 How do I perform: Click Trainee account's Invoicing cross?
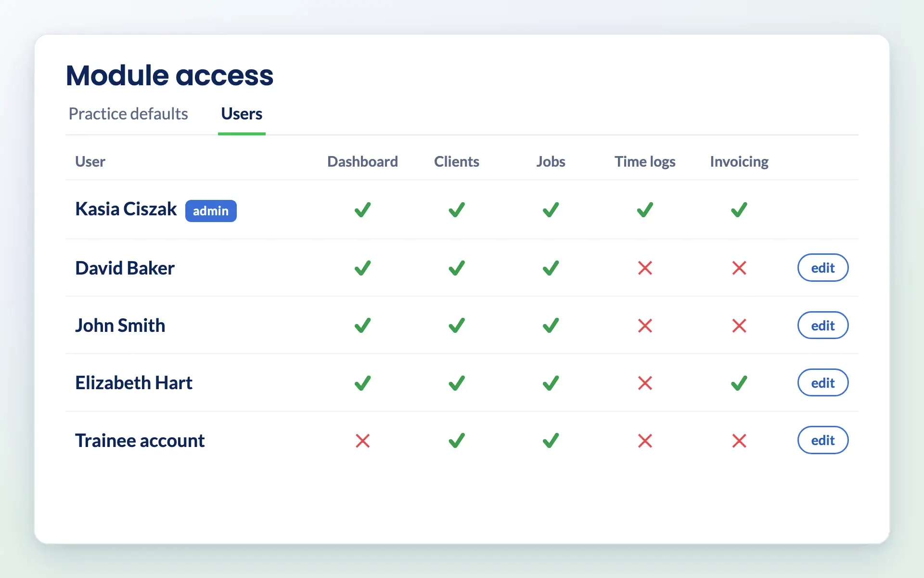pos(739,441)
